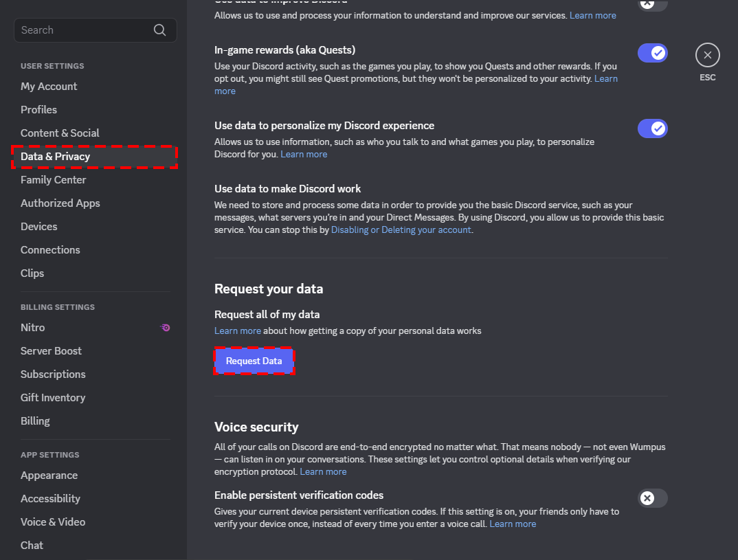Turn off Use data to personalize my Discord experience
The width and height of the screenshot is (738, 560).
tap(652, 128)
